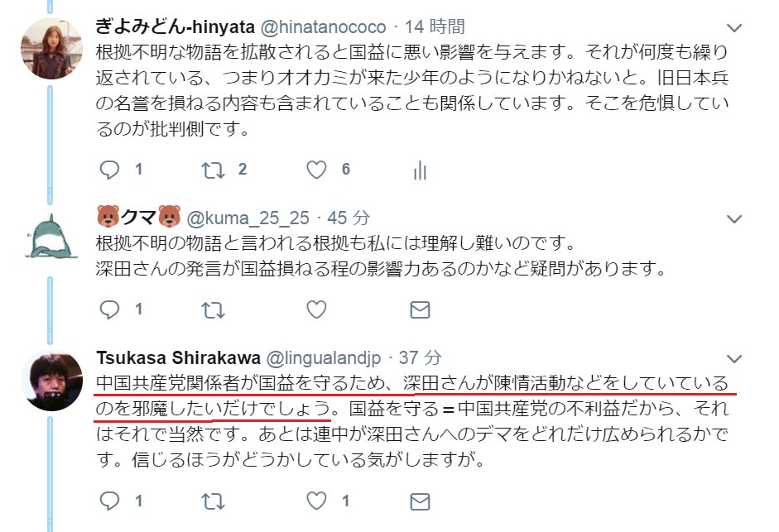The height and width of the screenshot is (532, 779).
Task: Reply to クマ's tweet
Action: click(109, 309)
